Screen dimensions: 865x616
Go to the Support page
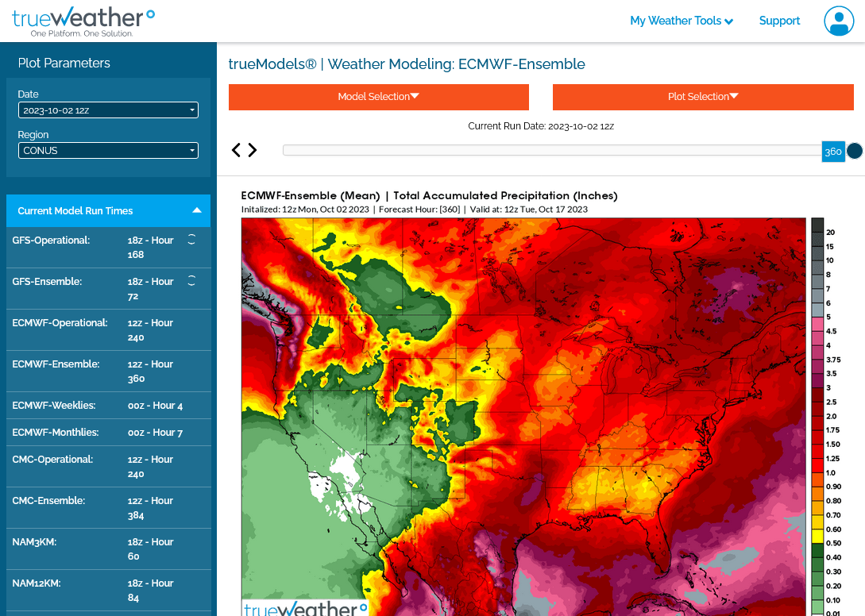click(x=779, y=21)
